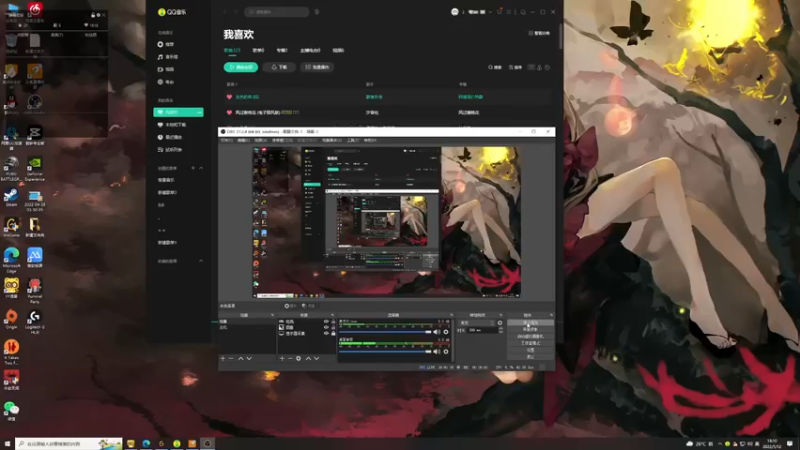Open the scene transition type dropdown in OBS

point(477,323)
